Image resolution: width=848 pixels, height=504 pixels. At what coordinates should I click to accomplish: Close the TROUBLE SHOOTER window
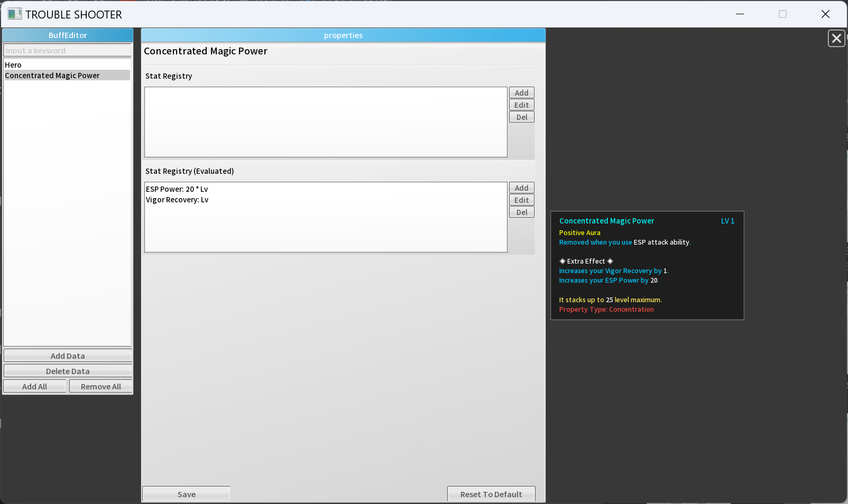click(x=825, y=14)
